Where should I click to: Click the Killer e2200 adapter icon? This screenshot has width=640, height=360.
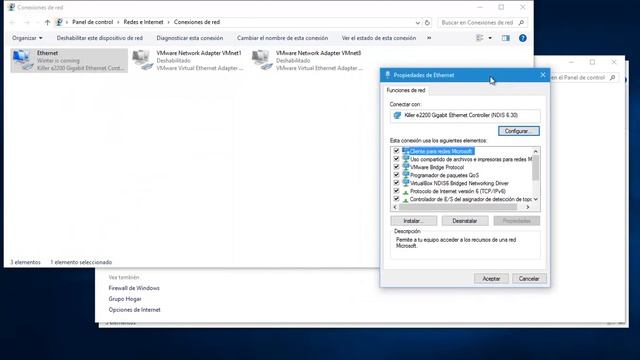(397, 116)
